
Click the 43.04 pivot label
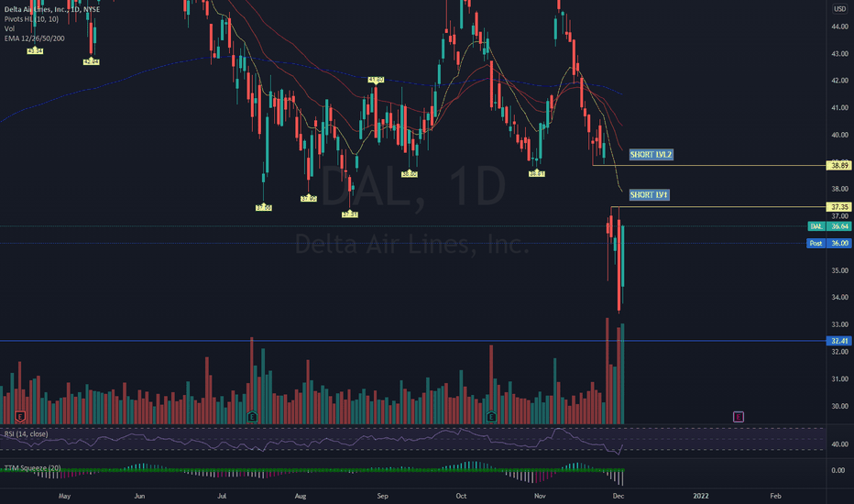35,50
